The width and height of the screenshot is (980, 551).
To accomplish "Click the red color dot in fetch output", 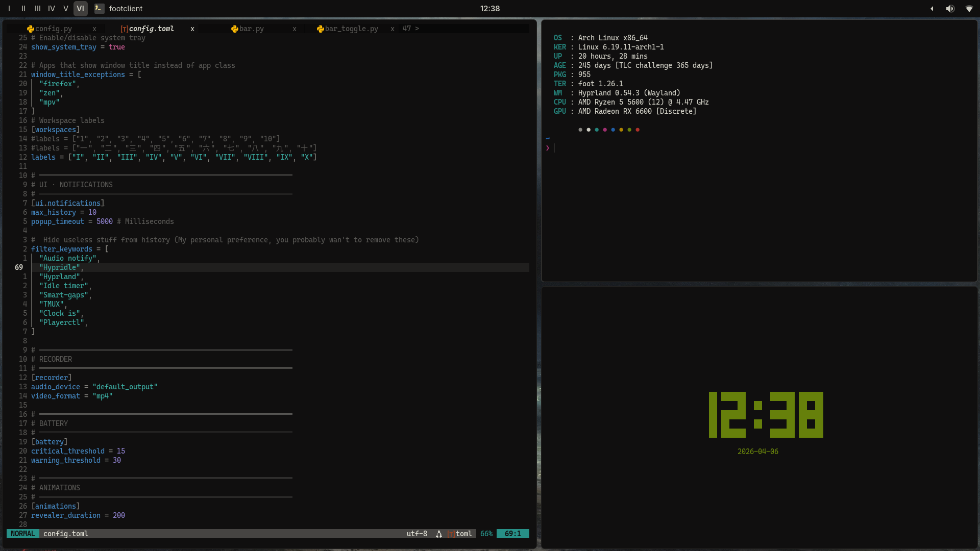I will [638, 130].
